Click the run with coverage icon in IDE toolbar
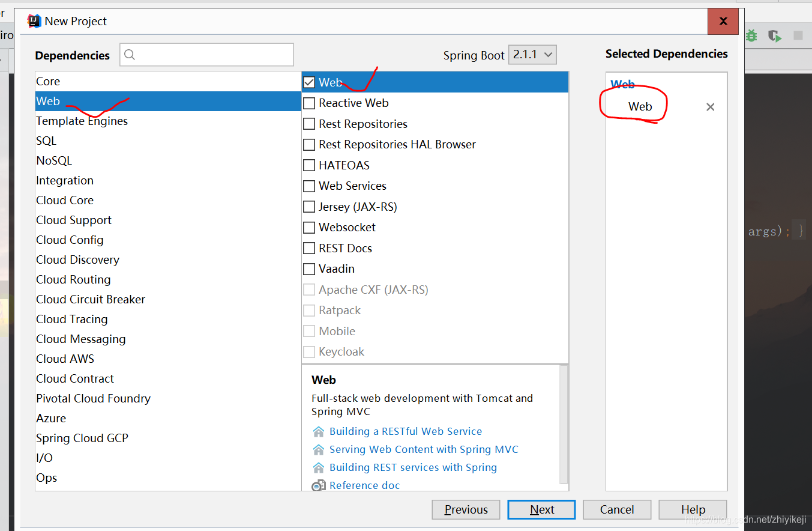812x531 pixels. click(x=775, y=36)
